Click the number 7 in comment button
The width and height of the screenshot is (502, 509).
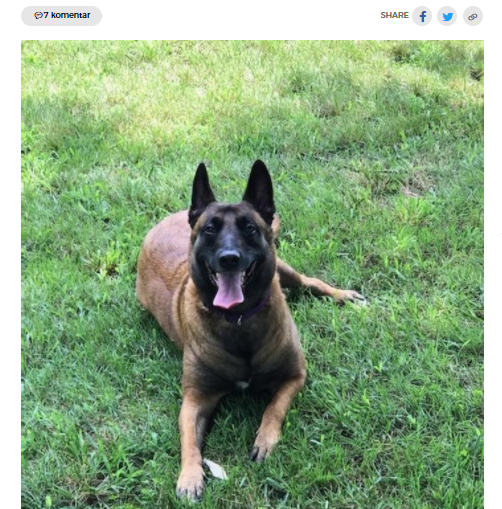click(46, 15)
